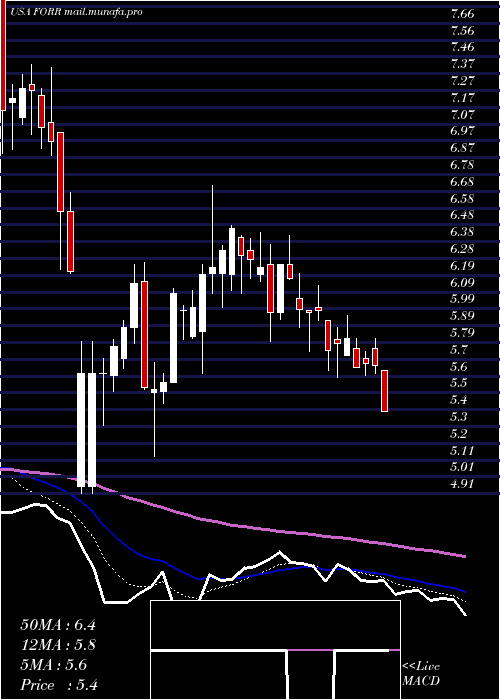Click the 5.7 price axis label
500x700 pixels.
[460, 350]
